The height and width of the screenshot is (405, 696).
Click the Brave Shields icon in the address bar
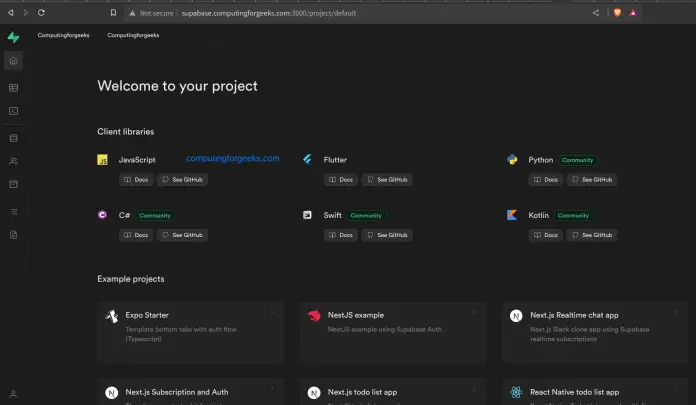pyautogui.click(x=616, y=13)
